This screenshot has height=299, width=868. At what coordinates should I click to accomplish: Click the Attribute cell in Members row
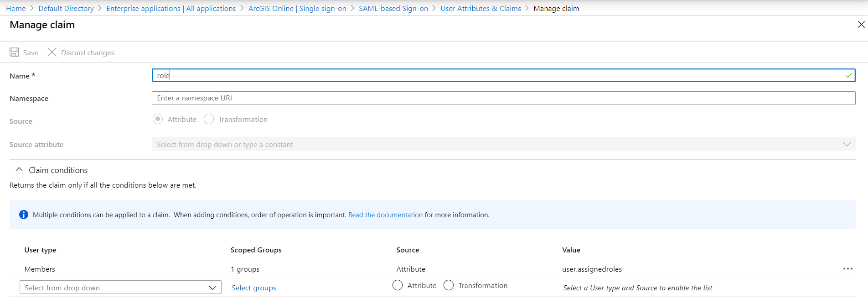pyautogui.click(x=411, y=269)
